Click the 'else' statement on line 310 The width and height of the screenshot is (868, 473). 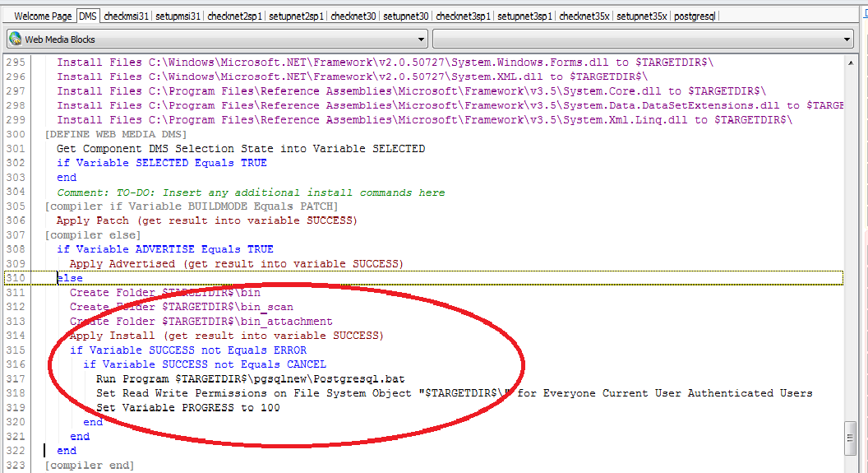(x=70, y=278)
